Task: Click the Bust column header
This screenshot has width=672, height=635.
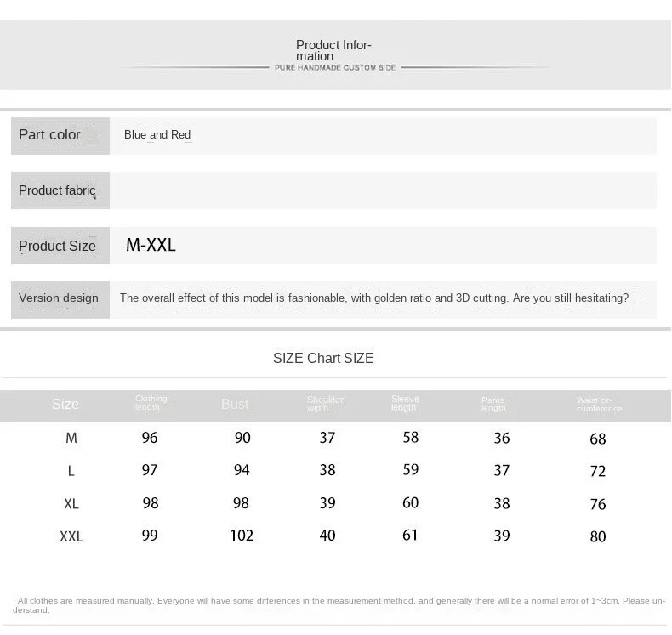Action: pos(235,405)
